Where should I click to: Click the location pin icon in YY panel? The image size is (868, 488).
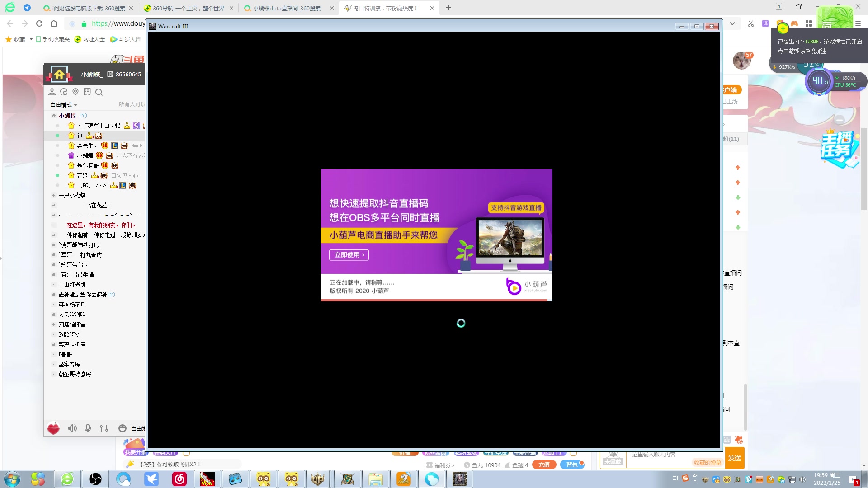[75, 92]
